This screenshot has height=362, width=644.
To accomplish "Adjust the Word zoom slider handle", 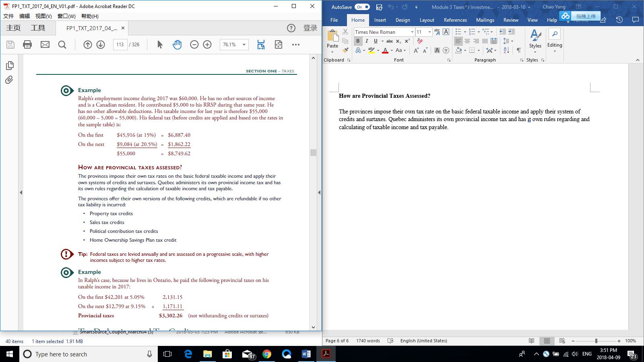I will point(596,341).
